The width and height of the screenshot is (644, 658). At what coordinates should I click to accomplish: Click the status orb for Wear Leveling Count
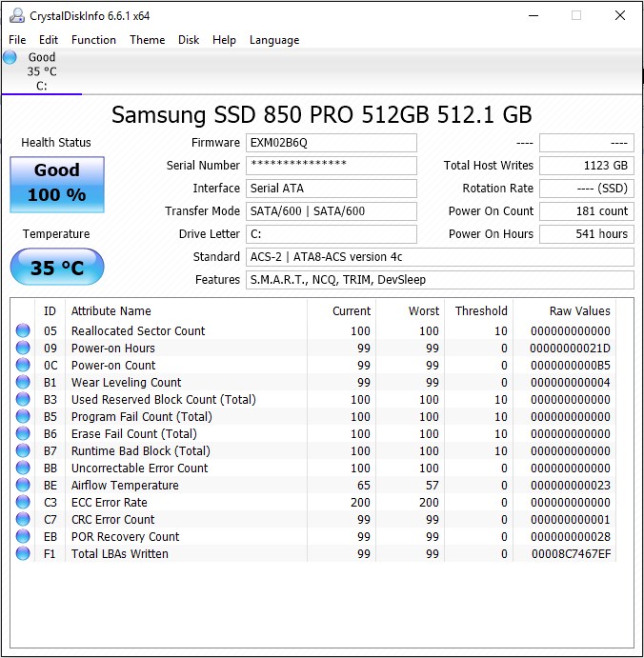pos(23,382)
